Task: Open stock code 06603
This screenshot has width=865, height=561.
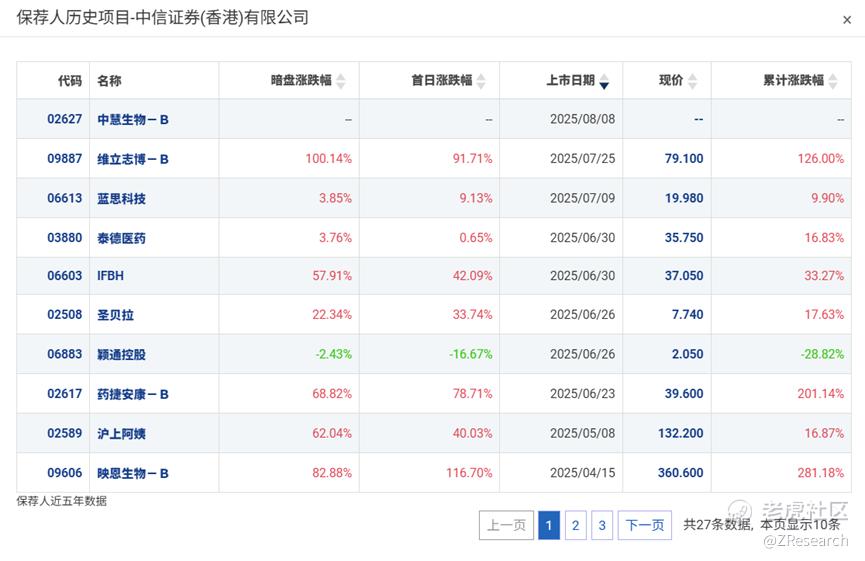Action: click(65, 276)
